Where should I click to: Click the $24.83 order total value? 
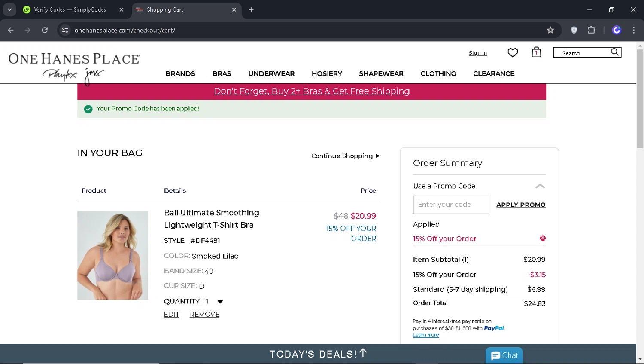tap(535, 303)
